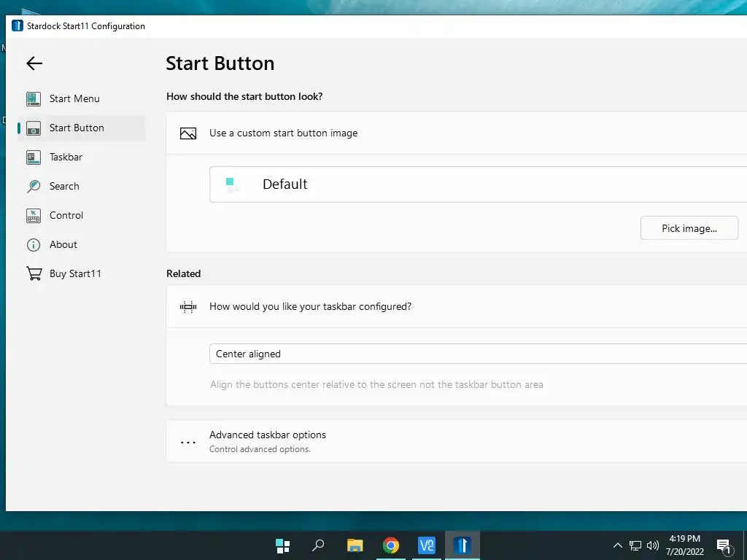Viewport: 747px width, 560px height.
Task: Go back using the left arrow
Action: pos(34,63)
